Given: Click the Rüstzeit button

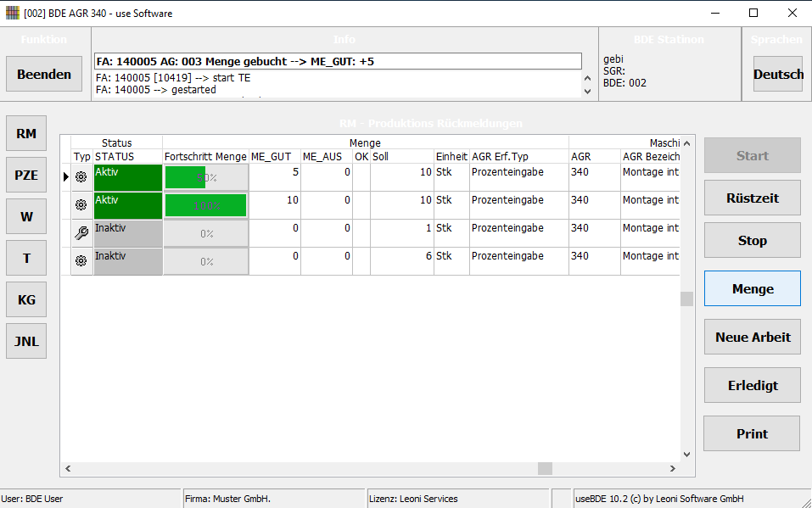Looking at the screenshot, I should 753,198.
